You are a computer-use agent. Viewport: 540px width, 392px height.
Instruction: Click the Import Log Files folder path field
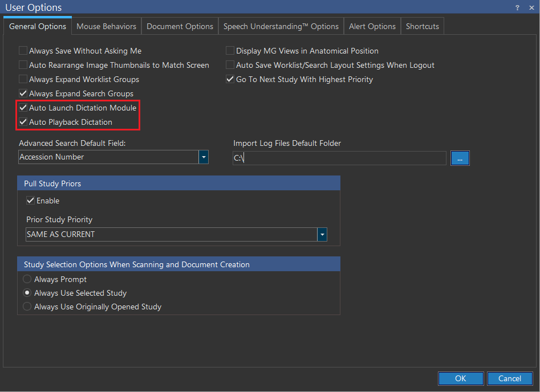339,158
